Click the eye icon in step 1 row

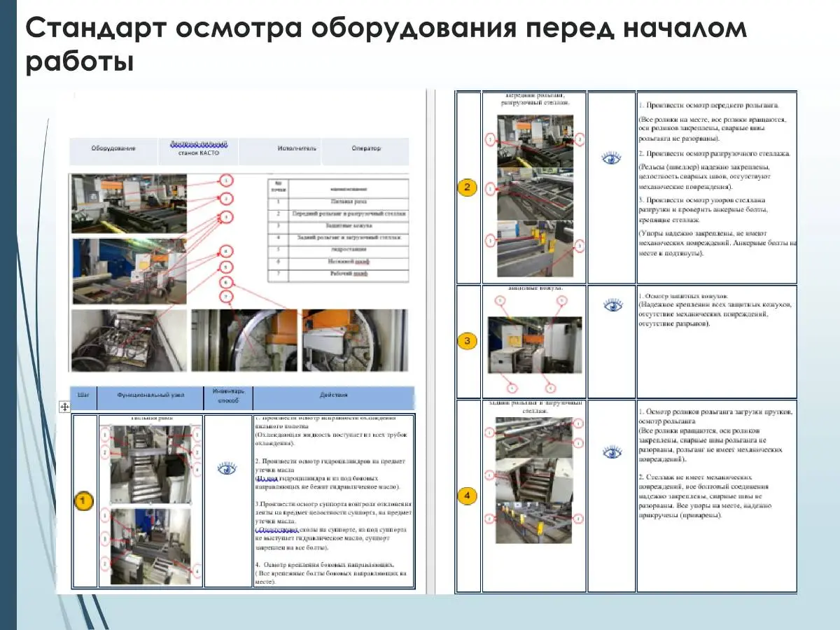click(227, 468)
